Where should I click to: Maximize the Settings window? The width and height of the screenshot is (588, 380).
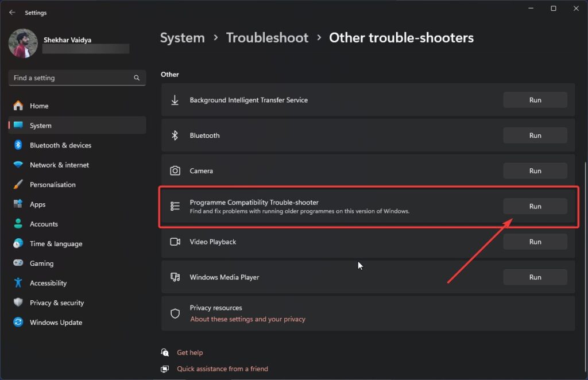(553, 8)
